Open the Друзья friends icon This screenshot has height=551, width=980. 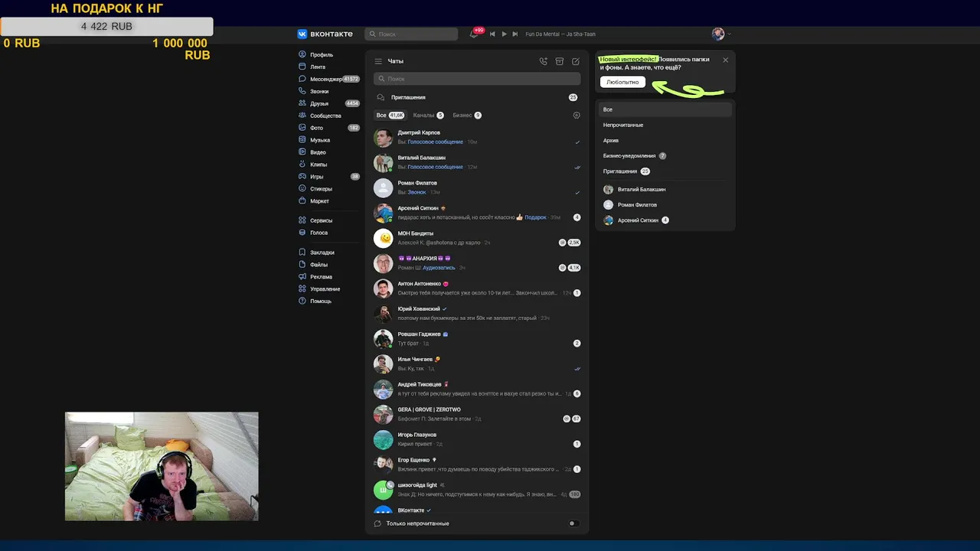tap(302, 103)
